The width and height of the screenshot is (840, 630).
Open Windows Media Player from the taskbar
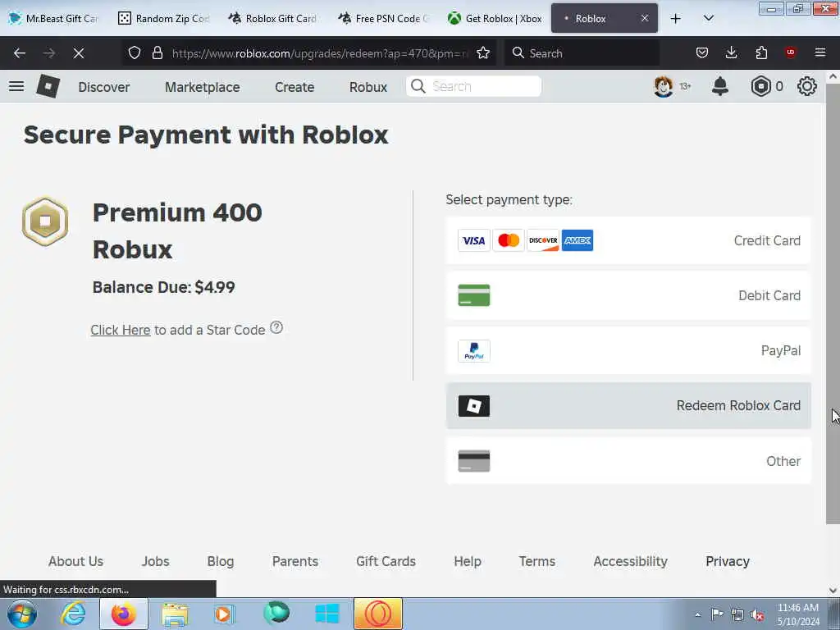tap(224, 614)
